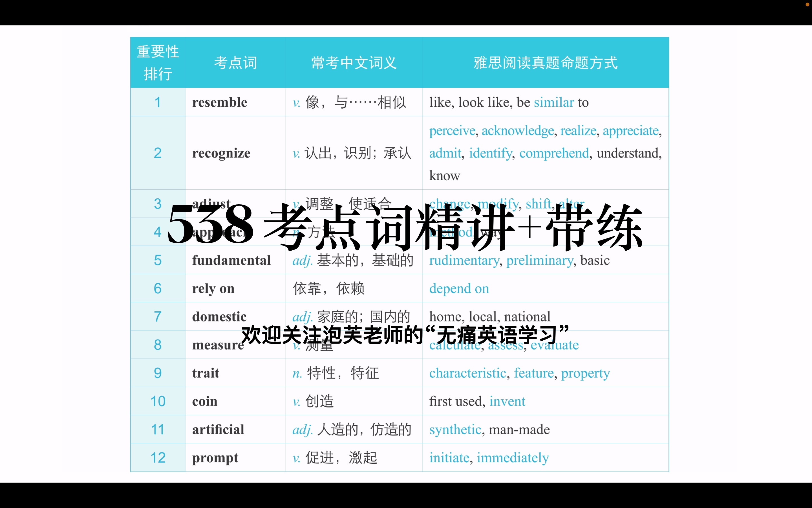Click the word "recognize" in row 2
Screen dimensions: 812x508
pyautogui.click(x=221, y=153)
